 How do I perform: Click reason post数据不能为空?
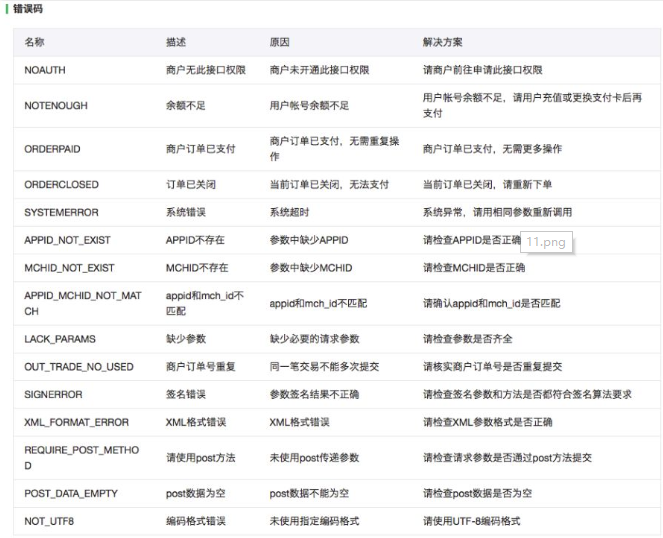tap(310, 494)
